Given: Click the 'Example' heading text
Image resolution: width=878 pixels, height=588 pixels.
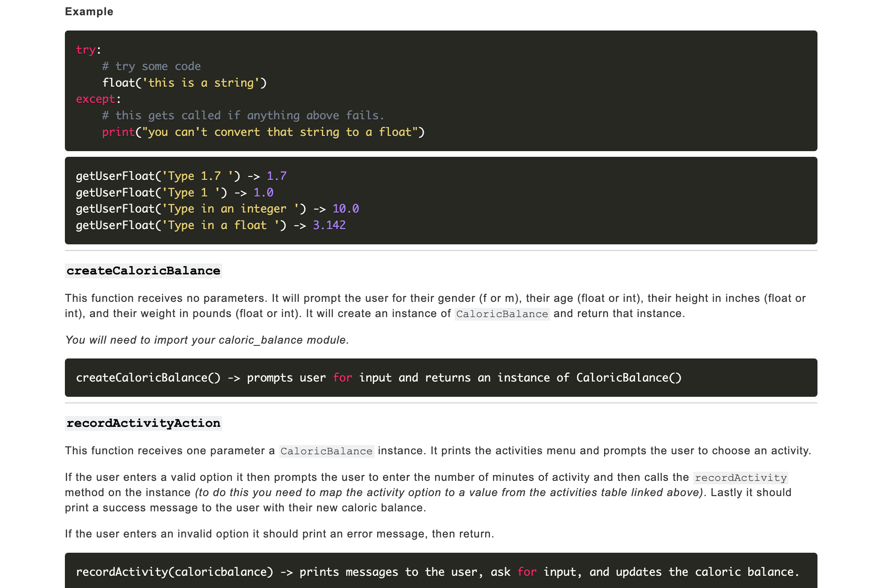Looking at the screenshot, I should pyautogui.click(x=89, y=12).
